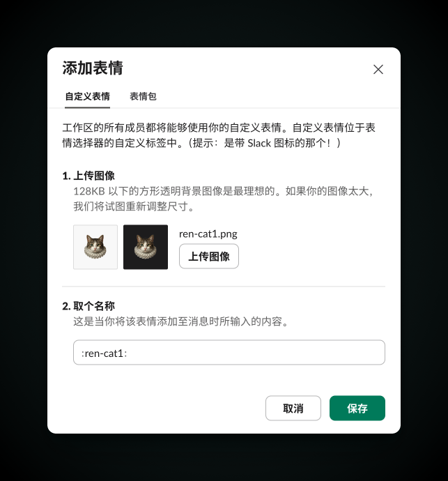Switch to the 自定义表情 tab
Image resolution: width=448 pixels, height=481 pixels.
[x=87, y=96]
